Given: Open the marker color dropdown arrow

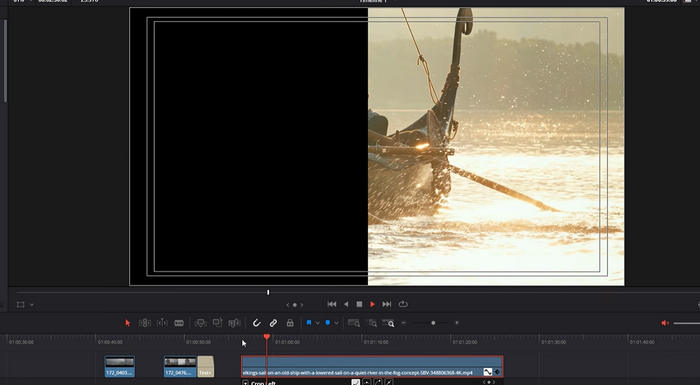Looking at the screenshot, I should click(x=336, y=323).
